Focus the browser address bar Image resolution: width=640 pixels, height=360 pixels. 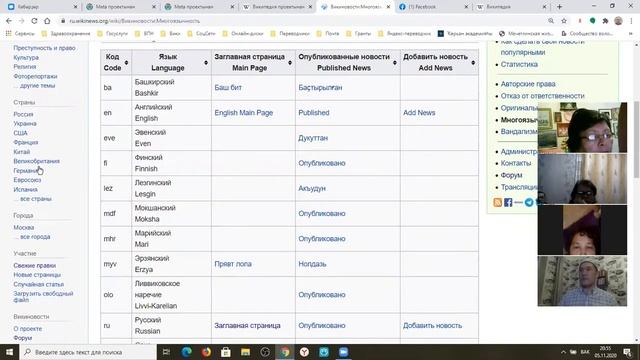[x=302, y=21]
